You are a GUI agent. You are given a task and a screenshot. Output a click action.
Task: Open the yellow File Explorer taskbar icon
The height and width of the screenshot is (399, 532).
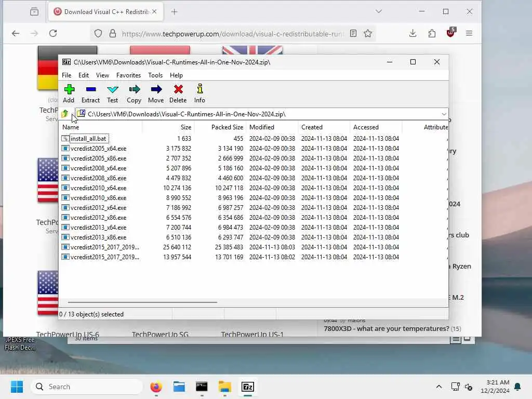(x=224, y=387)
